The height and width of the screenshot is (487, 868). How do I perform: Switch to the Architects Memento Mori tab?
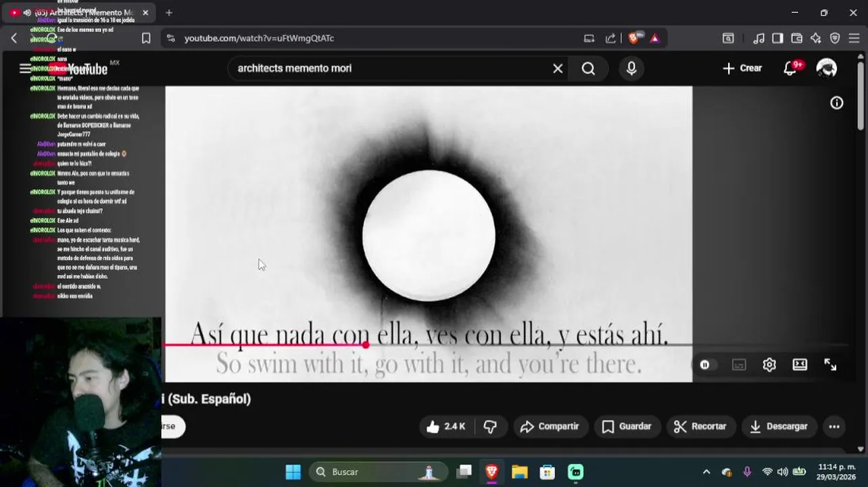click(78, 12)
